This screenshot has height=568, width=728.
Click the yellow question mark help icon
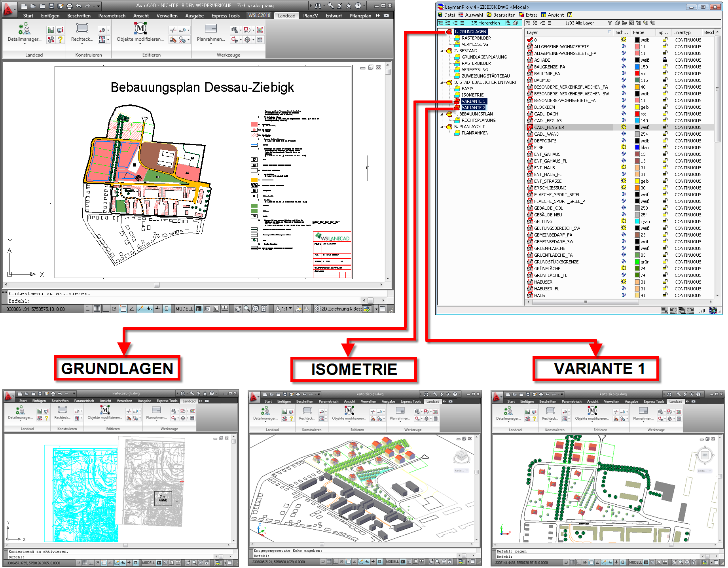click(x=60, y=40)
